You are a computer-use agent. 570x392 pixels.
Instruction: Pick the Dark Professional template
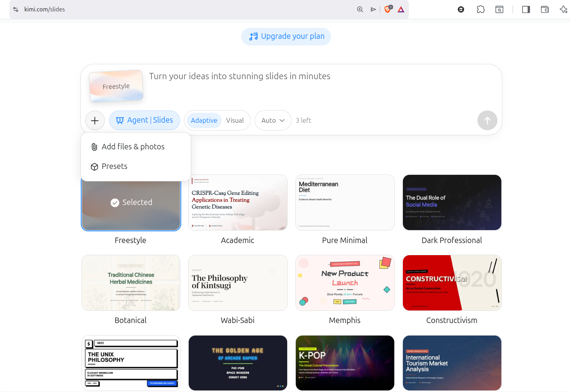click(452, 203)
